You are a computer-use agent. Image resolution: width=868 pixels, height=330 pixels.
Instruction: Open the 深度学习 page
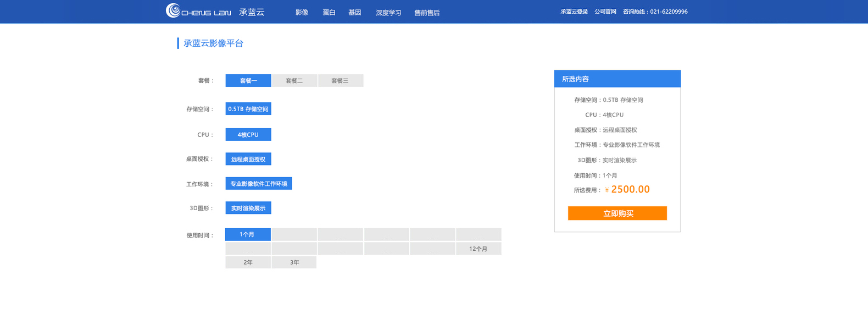388,13
